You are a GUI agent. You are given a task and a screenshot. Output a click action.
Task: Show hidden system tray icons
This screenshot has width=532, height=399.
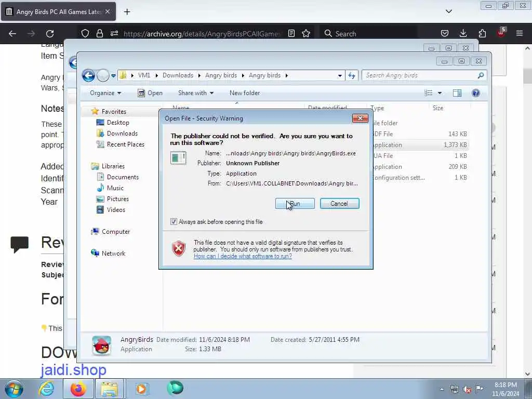coord(442,390)
